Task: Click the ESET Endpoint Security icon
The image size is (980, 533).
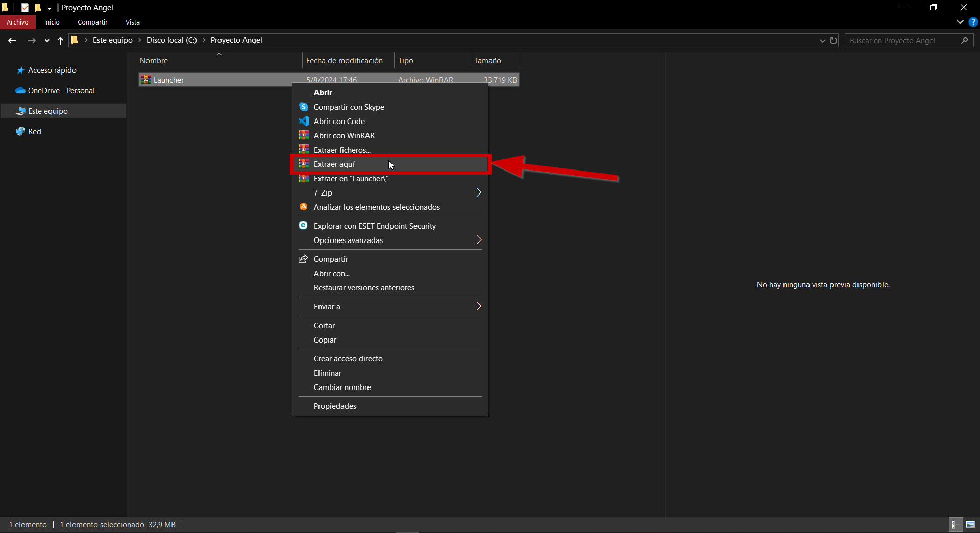Action: pyautogui.click(x=303, y=226)
